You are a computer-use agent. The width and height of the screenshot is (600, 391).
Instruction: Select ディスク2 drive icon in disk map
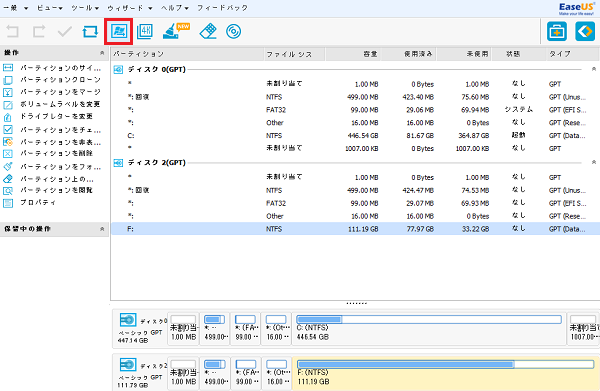pyautogui.click(x=128, y=365)
